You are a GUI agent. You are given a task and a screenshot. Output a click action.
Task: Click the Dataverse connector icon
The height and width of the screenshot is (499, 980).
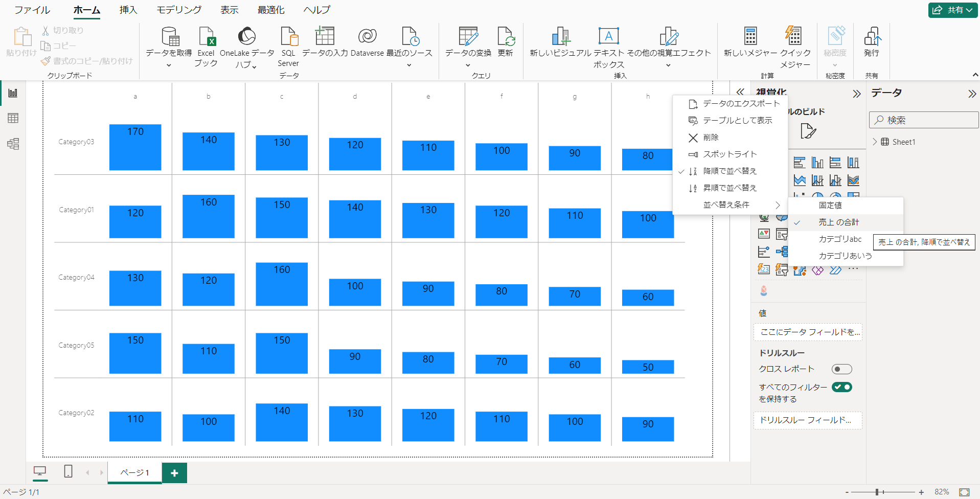pos(367,37)
